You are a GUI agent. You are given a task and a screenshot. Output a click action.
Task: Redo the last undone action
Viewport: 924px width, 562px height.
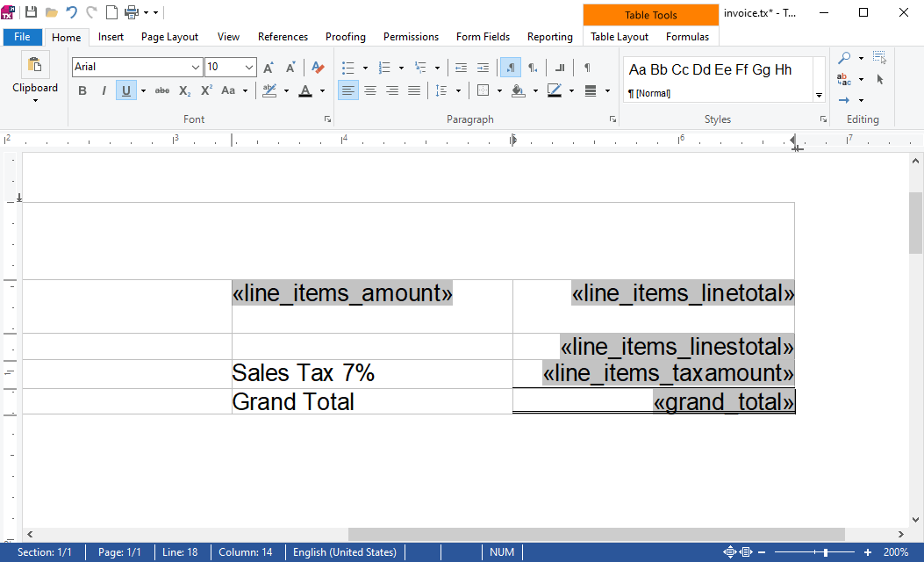click(x=91, y=11)
